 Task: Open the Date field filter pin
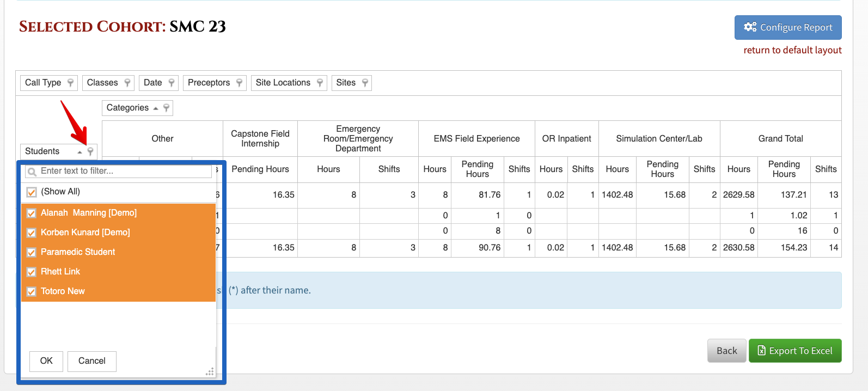click(172, 83)
